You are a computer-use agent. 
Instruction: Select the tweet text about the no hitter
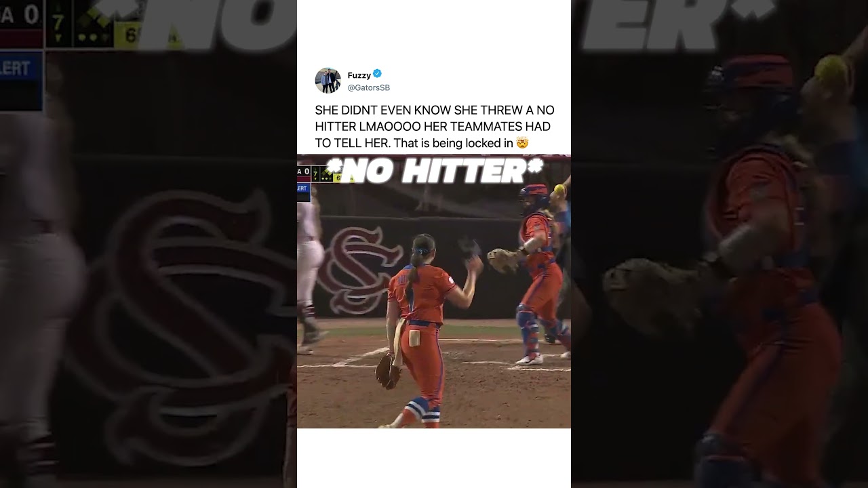click(x=435, y=127)
